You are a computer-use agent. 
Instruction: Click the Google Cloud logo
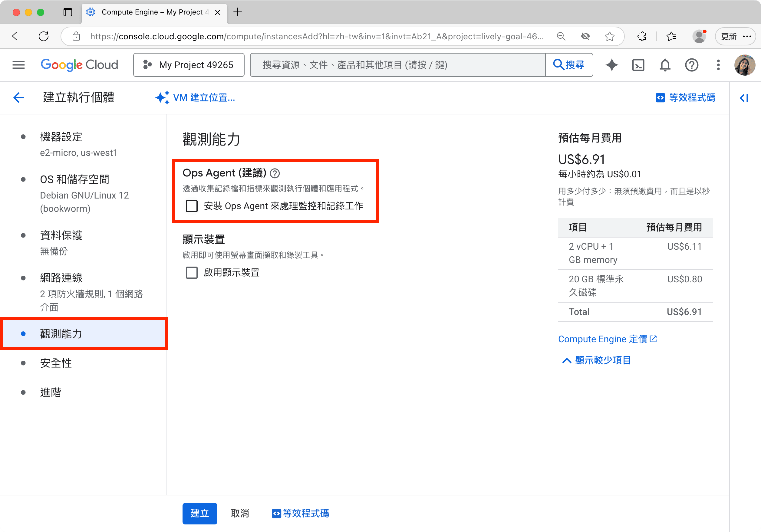pos(79,64)
